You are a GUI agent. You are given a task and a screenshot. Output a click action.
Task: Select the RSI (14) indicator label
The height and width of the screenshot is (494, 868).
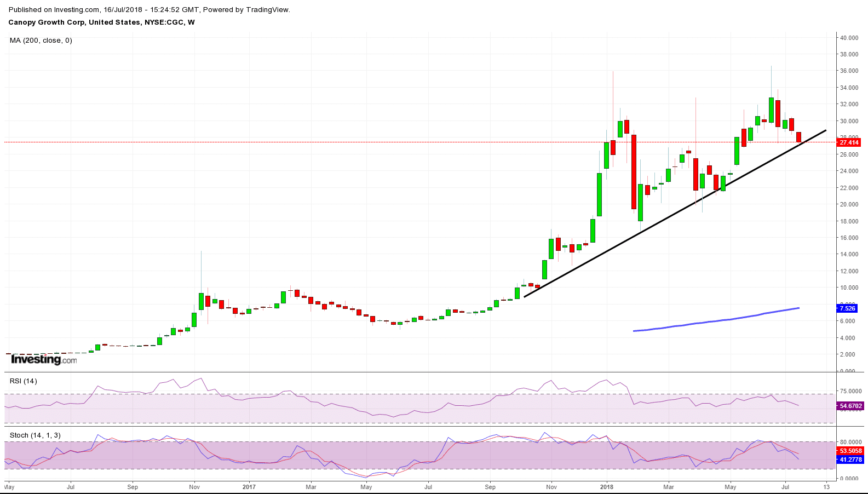24,381
